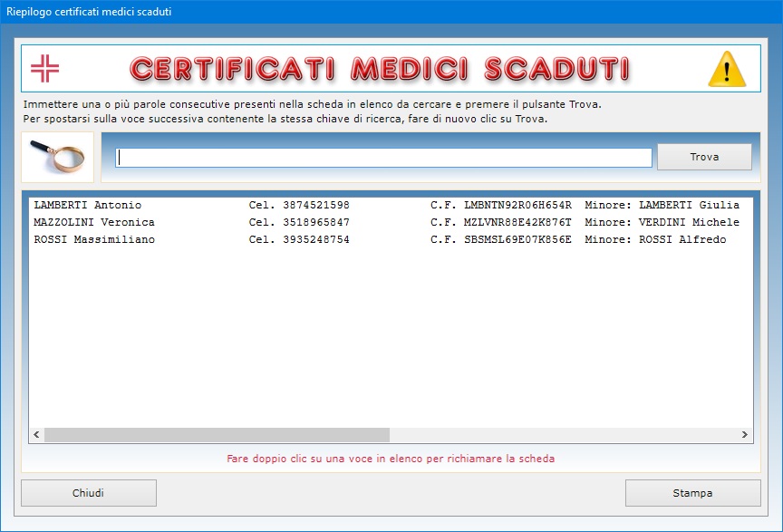Click the magnifying glass search icon

tap(57, 157)
